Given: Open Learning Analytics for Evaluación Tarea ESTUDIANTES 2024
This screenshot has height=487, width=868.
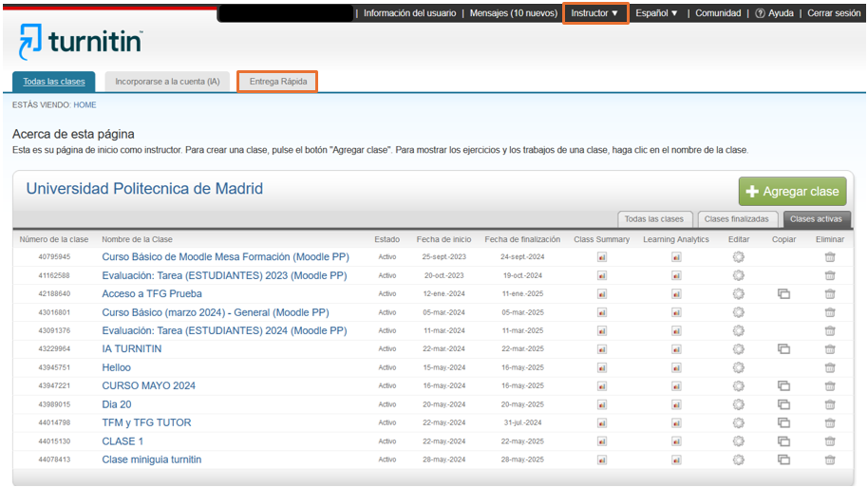Looking at the screenshot, I should click(x=676, y=330).
